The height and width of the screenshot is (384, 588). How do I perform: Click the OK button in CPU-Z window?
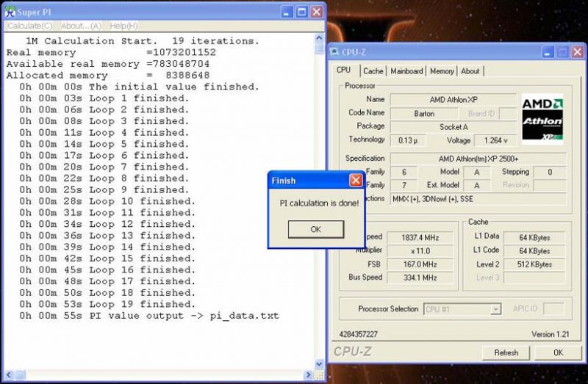(558, 353)
